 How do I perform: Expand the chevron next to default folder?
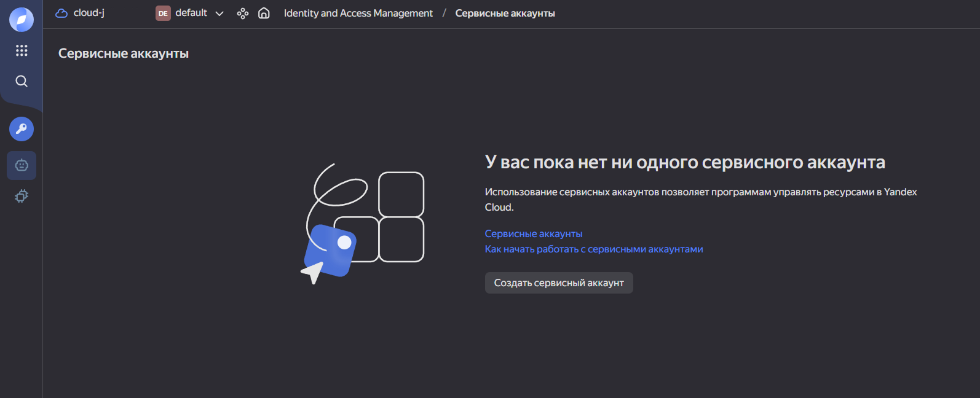(x=219, y=14)
